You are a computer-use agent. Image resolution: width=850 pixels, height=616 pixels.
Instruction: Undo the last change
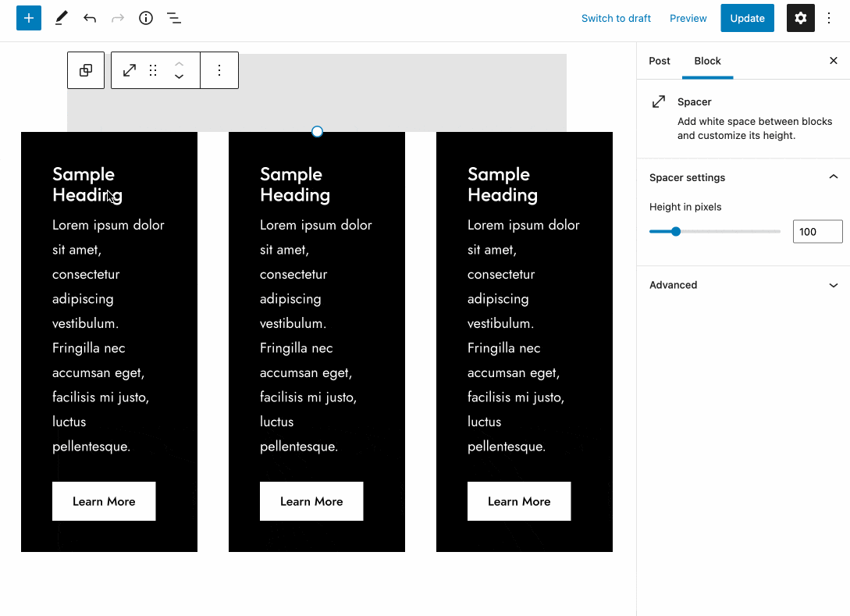coord(90,18)
